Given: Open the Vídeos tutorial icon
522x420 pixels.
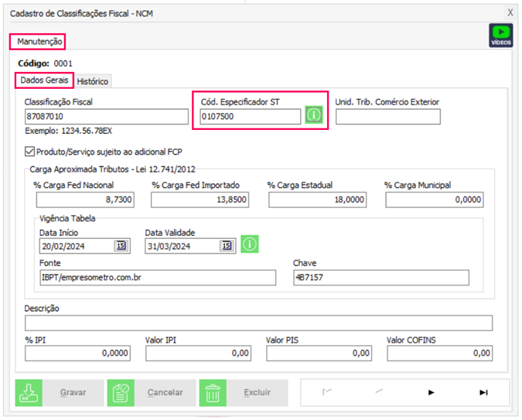Looking at the screenshot, I should pos(501,36).
